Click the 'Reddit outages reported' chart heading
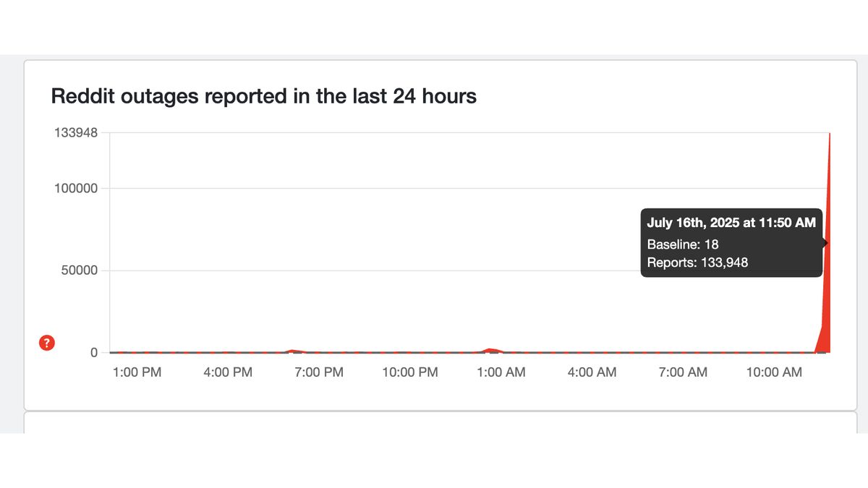This screenshot has width=868, height=488. (263, 95)
